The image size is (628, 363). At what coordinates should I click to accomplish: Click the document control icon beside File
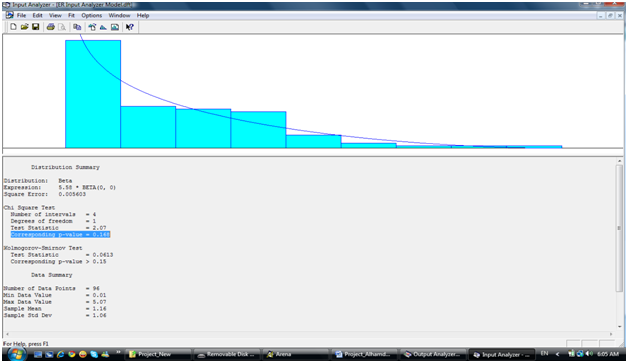click(9, 15)
